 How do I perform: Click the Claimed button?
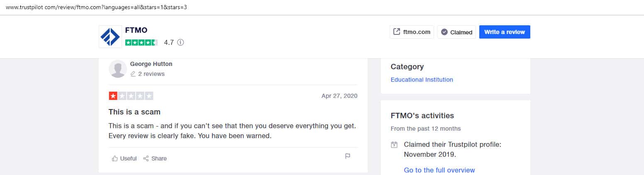(x=456, y=32)
